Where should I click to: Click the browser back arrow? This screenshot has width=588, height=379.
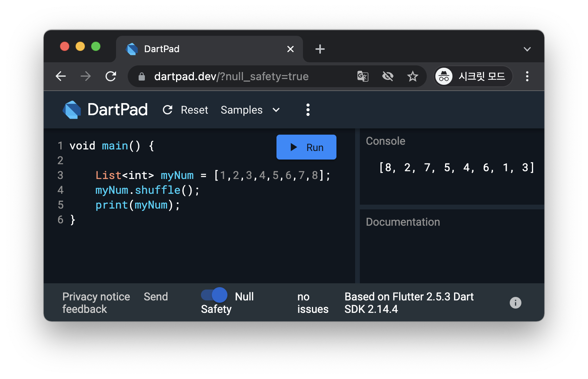(x=61, y=76)
